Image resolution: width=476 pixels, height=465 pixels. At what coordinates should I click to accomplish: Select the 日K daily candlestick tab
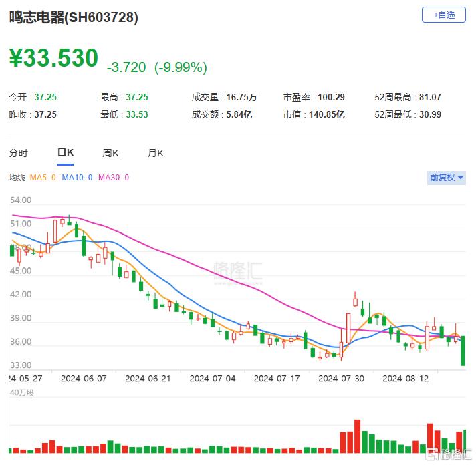pyautogui.click(x=66, y=152)
